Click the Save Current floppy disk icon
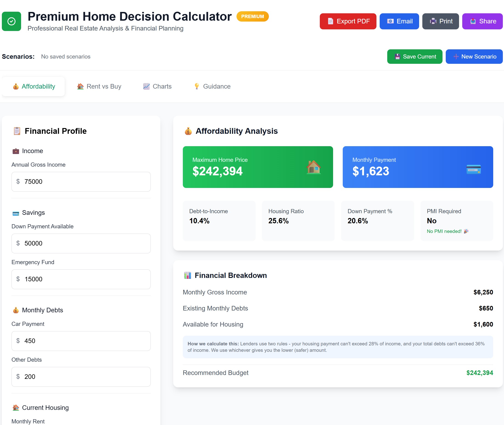The height and width of the screenshot is (425, 504). pyautogui.click(x=397, y=56)
